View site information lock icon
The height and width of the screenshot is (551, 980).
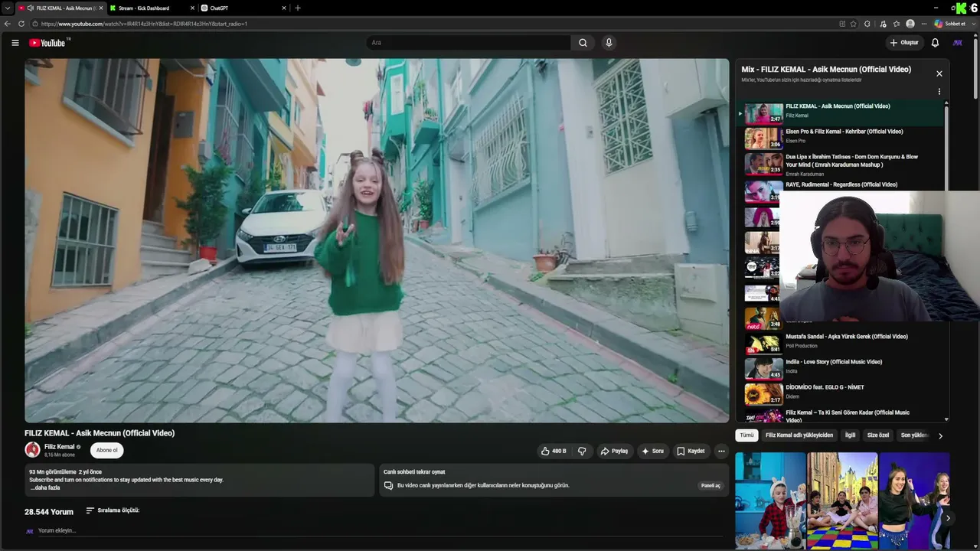(x=35, y=24)
